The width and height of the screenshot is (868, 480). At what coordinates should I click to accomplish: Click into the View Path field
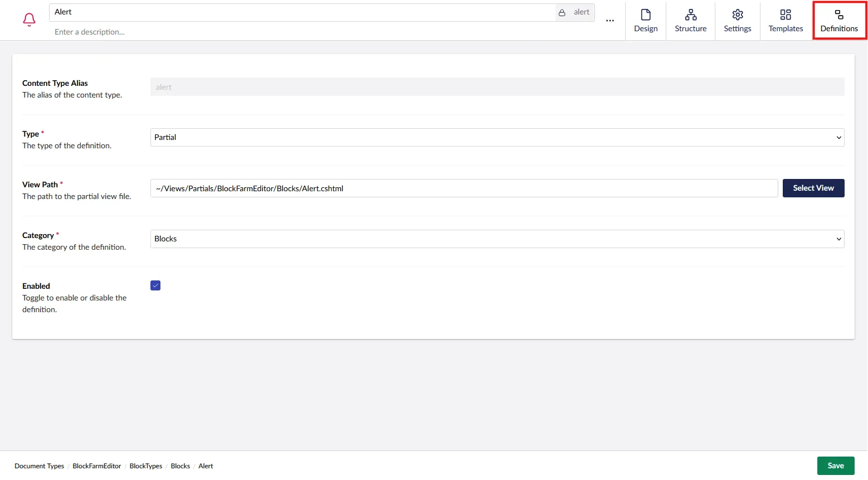(x=464, y=188)
